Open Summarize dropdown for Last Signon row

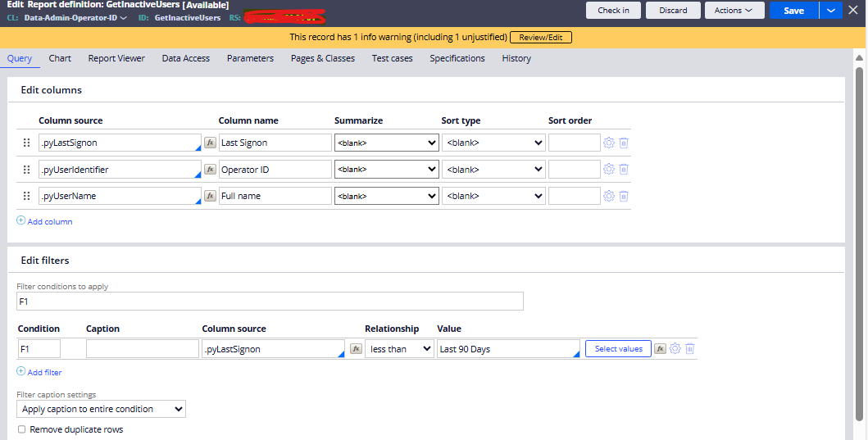(x=386, y=143)
